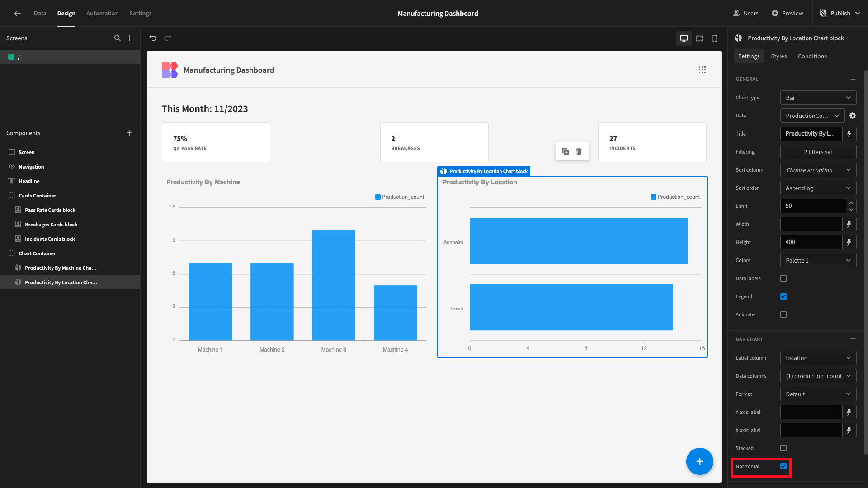This screenshot has height=488, width=868.
Task: Duplicate the selected chart block
Action: coord(566,151)
